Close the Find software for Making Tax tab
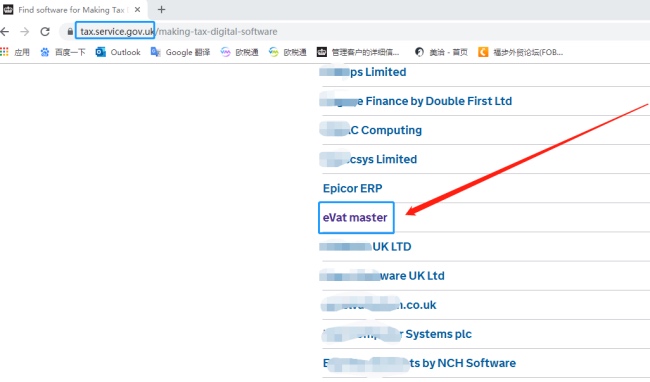The width and height of the screenshot is (650, 382). pyautogui.click(x=138, y=10)
